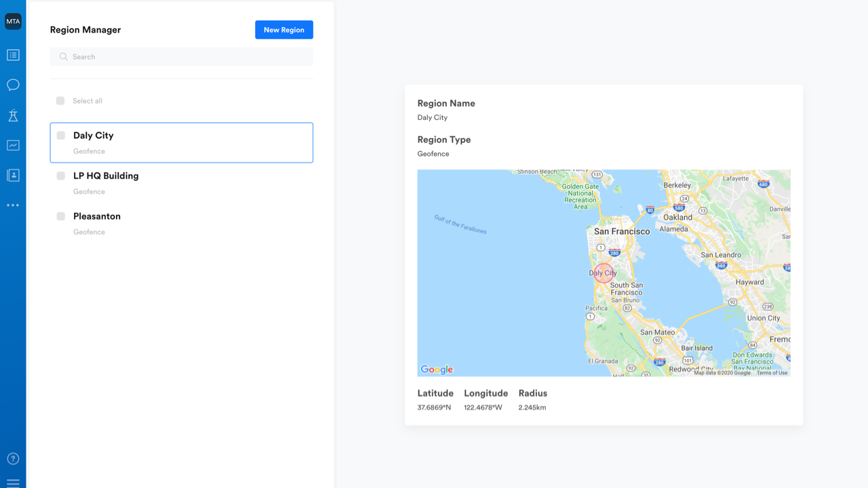
Task: Click the Google logo on the map
Action: click(x=437, y=369)
